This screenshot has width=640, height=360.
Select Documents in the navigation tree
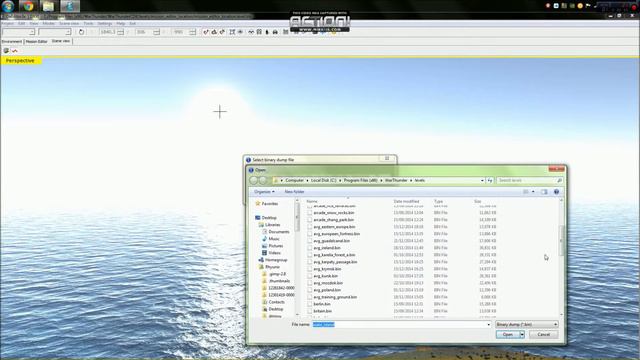click(276, 231)
